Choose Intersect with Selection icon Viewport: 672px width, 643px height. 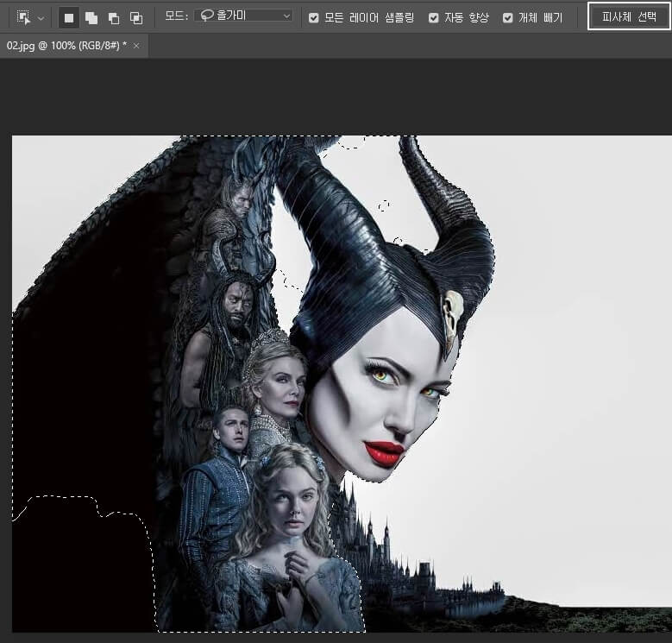pos(136,18)
